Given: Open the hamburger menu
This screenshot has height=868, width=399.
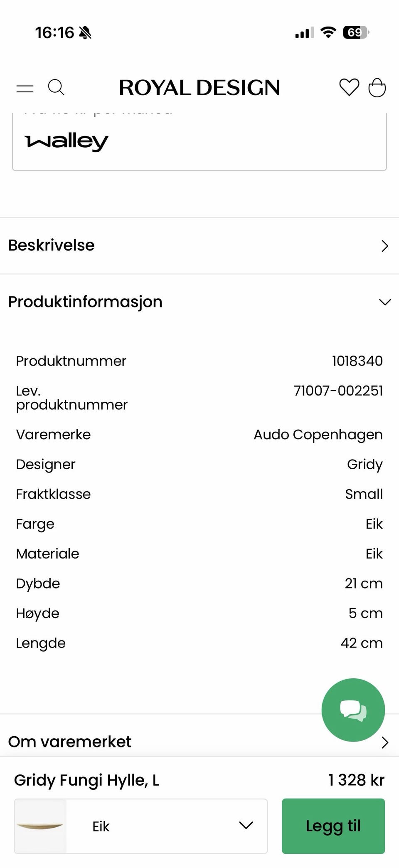Looking at the screenshot, I should click(25, 88).
